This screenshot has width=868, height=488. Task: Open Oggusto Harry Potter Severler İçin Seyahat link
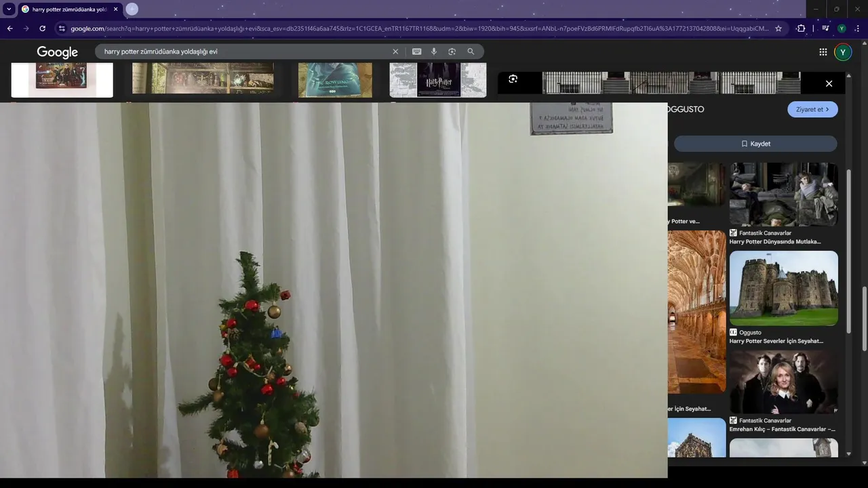coord(776,341)
